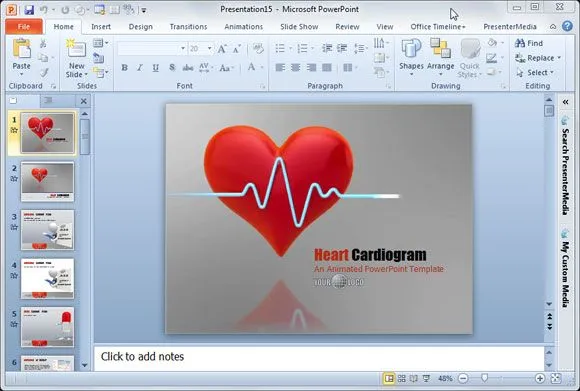Click the notes area to add notes
The image size is (580, 391).
(319, 357)
